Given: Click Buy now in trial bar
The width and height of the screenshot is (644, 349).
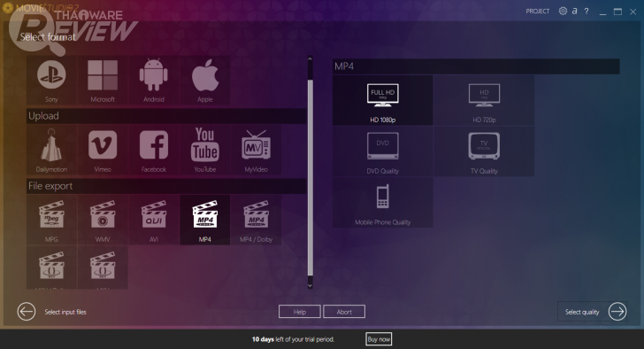Looking at the screenshot, I should coord(379,339).
